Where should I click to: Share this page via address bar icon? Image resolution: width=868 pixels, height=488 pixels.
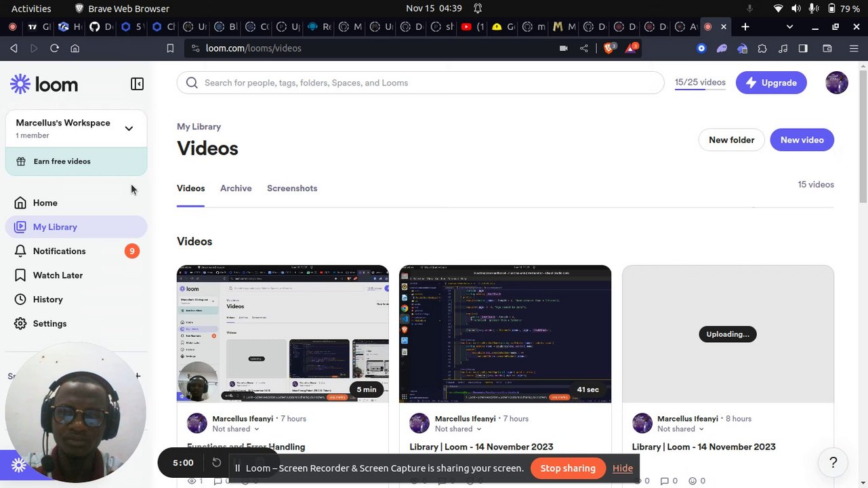tap(584, 48)
